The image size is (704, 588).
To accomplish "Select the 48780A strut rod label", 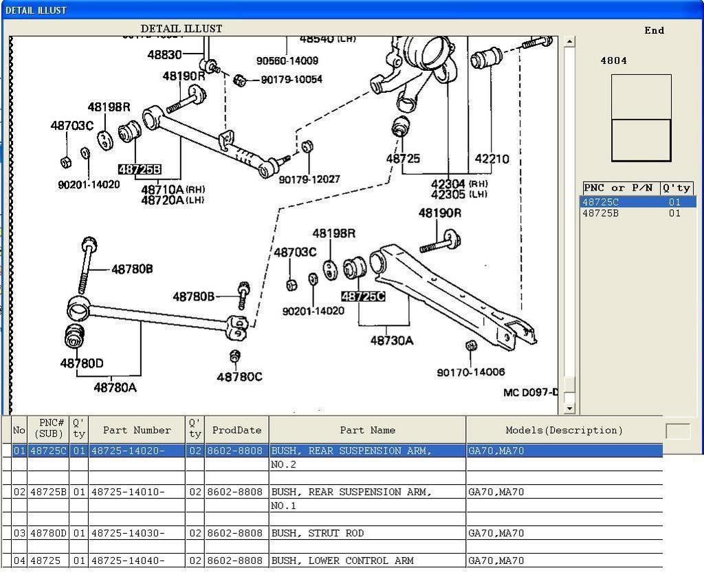I will [x=115, y=387].
